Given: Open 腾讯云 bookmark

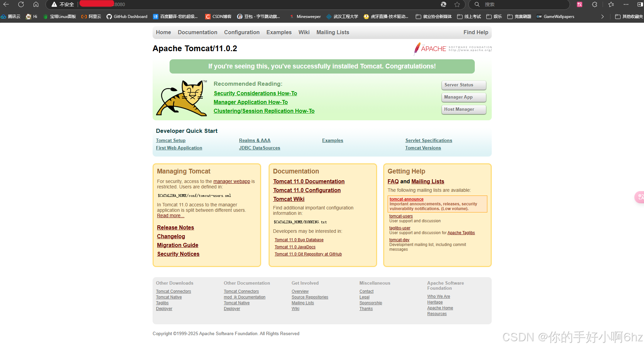Looking at the screenshot, I should coord(11,17).
